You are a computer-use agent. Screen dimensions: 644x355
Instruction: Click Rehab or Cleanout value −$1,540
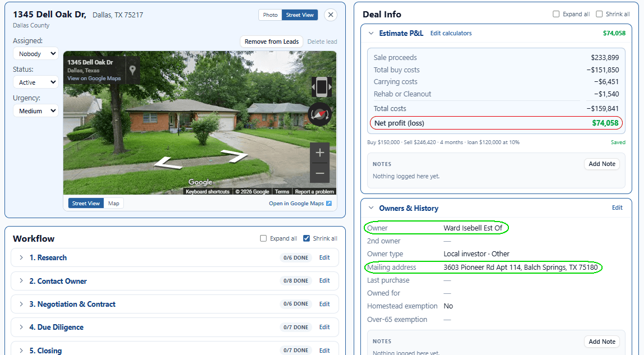tap(606, 94)
